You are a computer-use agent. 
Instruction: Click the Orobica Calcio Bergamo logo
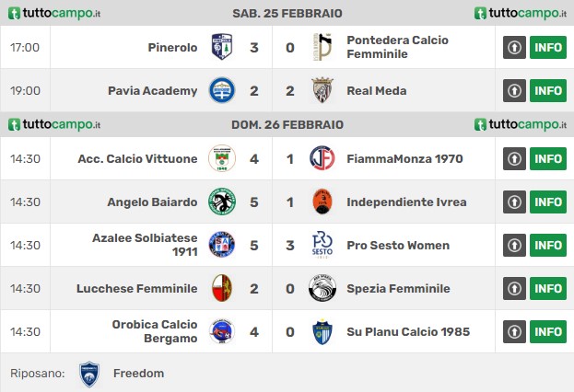pos(221,332)
